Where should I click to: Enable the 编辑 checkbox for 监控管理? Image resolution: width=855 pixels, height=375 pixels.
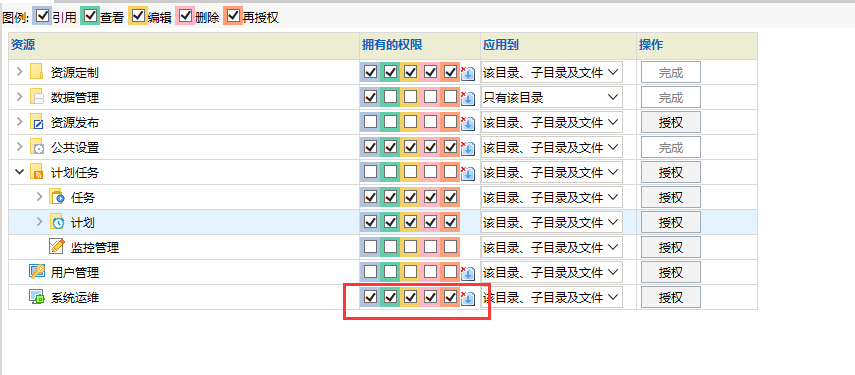point(410,247)
